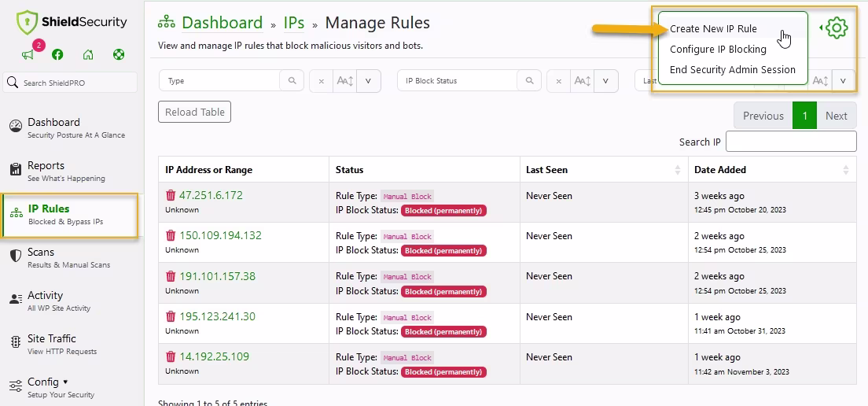Expand the IP Block Status filter dropdown
This screenshot has width=868, height=406.
pyautogui.click(x=605, y=81)
